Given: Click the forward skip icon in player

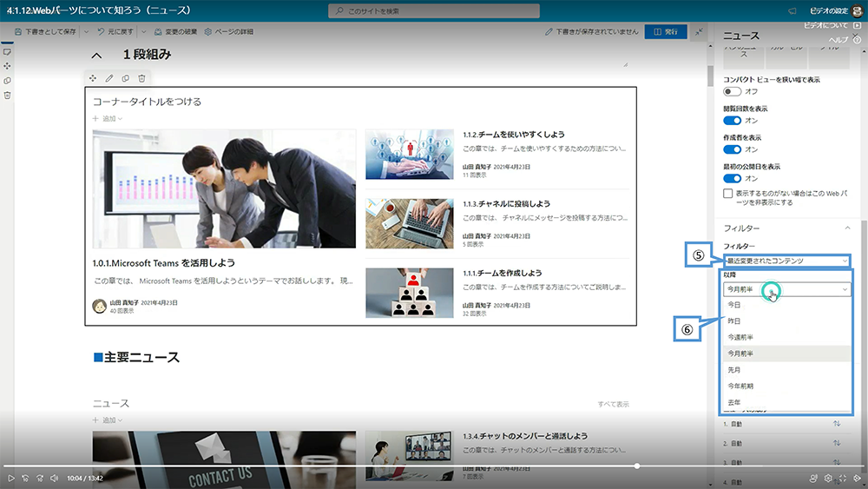Looking at the screenshot, I should 40,478.
